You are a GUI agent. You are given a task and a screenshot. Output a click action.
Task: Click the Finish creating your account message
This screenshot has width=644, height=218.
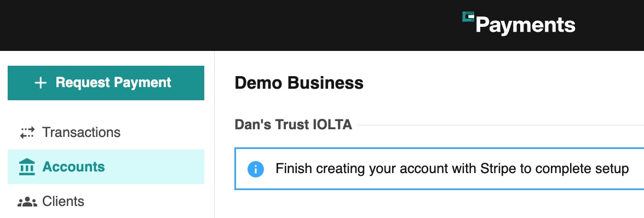(452, 169)
